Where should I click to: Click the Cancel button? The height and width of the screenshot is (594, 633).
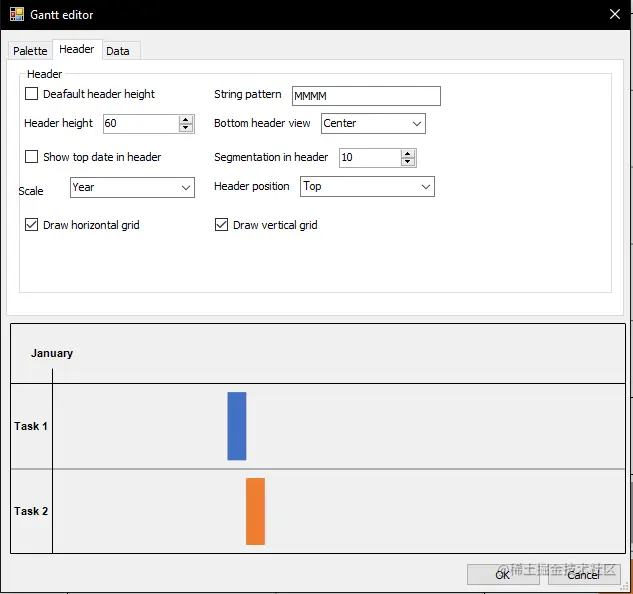point(584,574)
